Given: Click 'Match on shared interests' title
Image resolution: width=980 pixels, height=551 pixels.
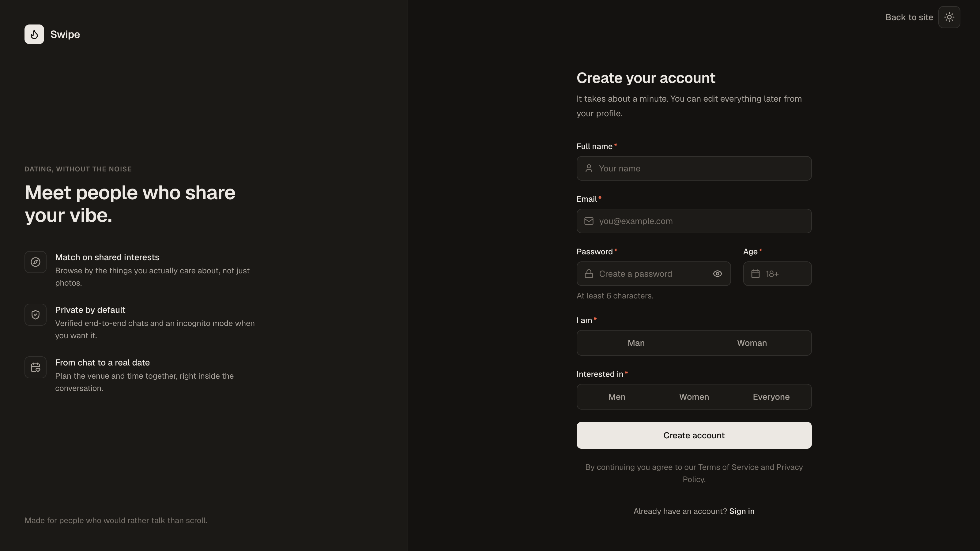Looking at the screenshot, I should click(x=107, y=257).
